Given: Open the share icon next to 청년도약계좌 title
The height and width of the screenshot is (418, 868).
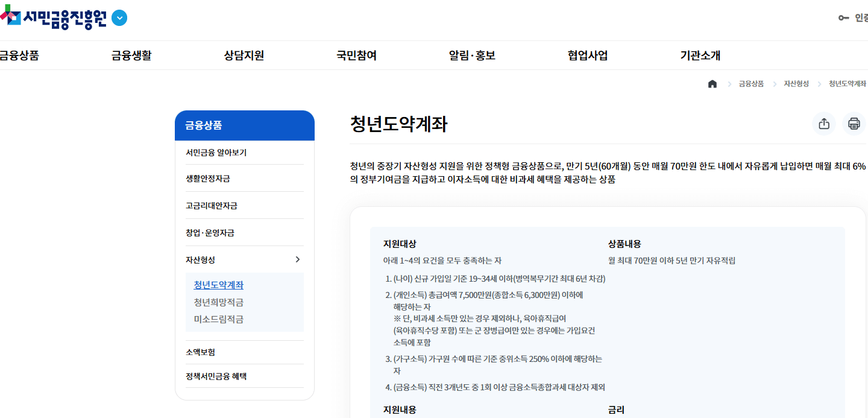Looking at the screenshot, I should [x=824, y=124].
